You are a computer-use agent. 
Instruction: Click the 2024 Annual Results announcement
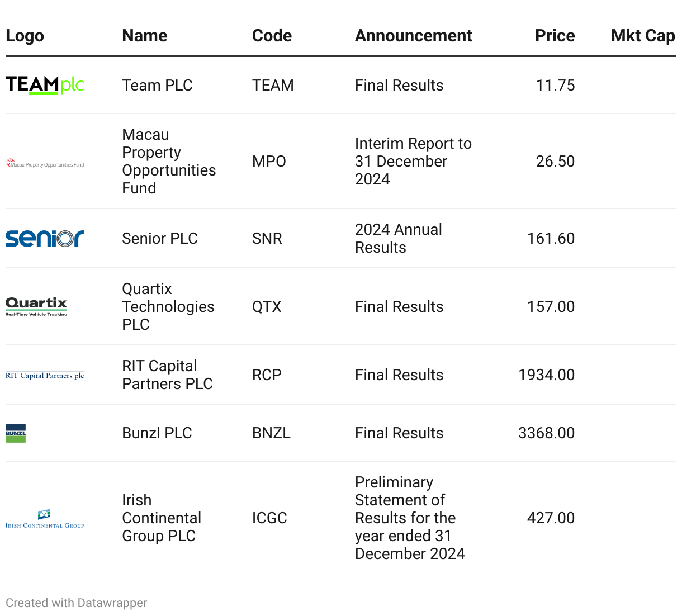click(399, 238)
